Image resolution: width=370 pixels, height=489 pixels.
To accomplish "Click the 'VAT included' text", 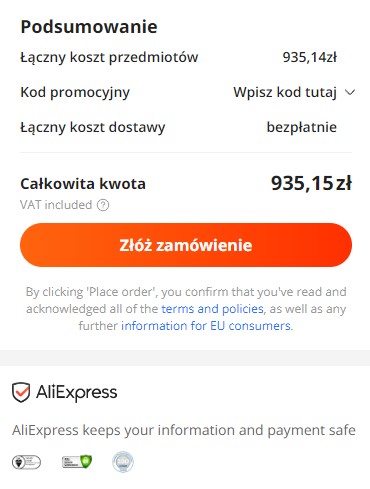I will pos(56,205).
